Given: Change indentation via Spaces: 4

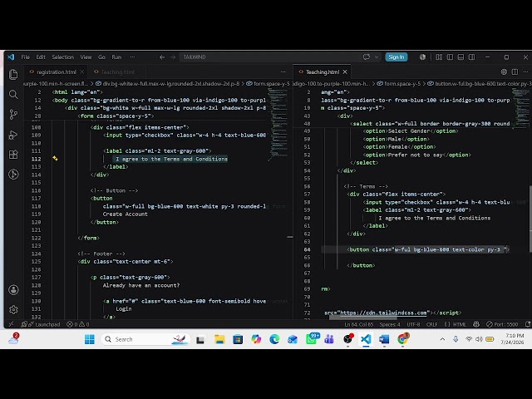Looking at the screenshot, I should click(390, 324).
